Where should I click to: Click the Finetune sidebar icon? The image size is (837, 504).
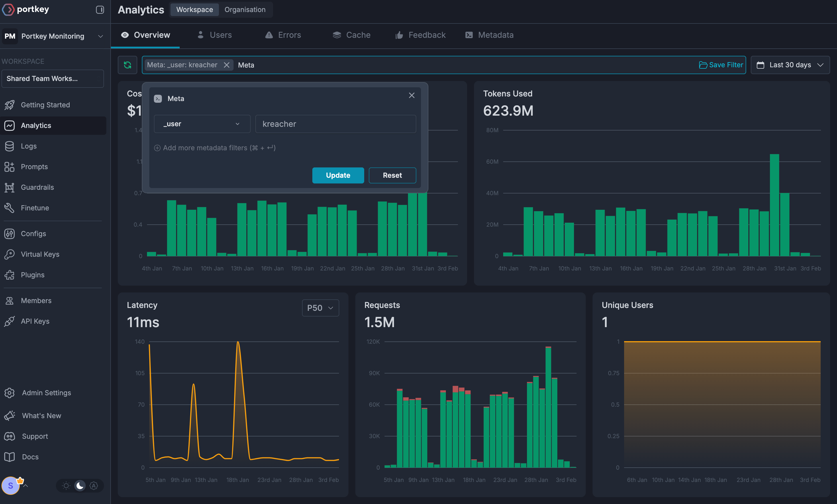[x=9, y=208]
